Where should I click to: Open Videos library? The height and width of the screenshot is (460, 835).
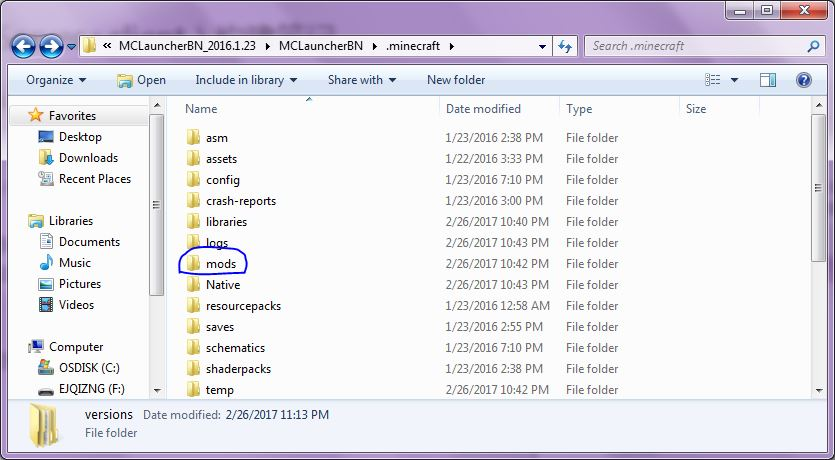[x=76, y=305]
